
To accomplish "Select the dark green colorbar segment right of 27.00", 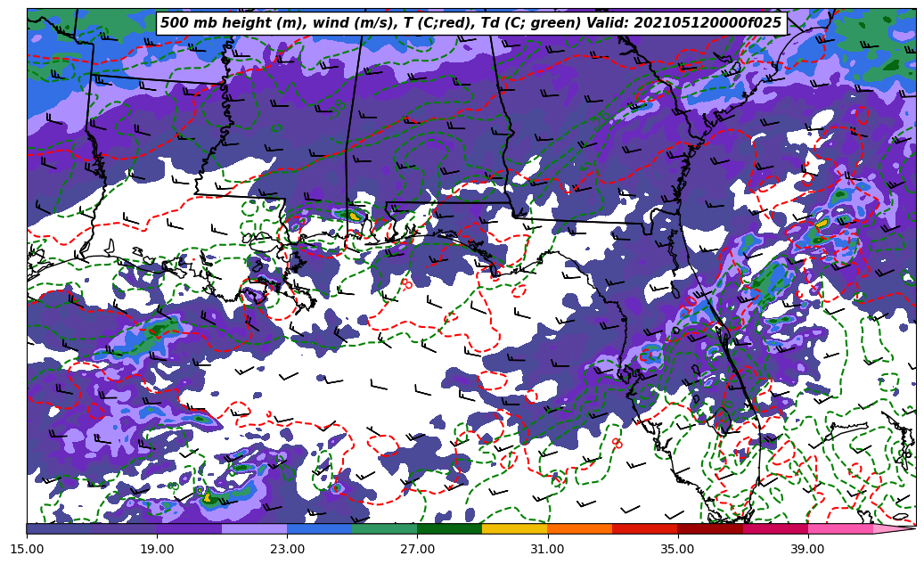I will tap(450, 528).
